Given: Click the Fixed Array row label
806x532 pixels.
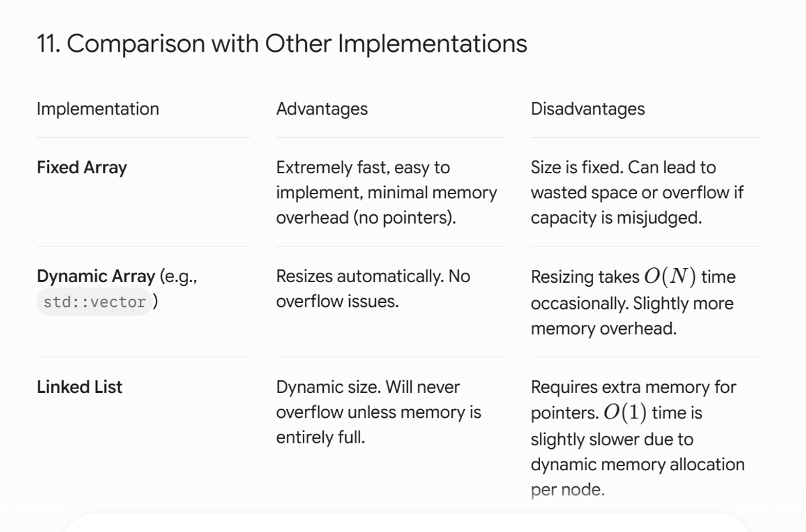Looking at the screenshot, I should coord(82,167).
